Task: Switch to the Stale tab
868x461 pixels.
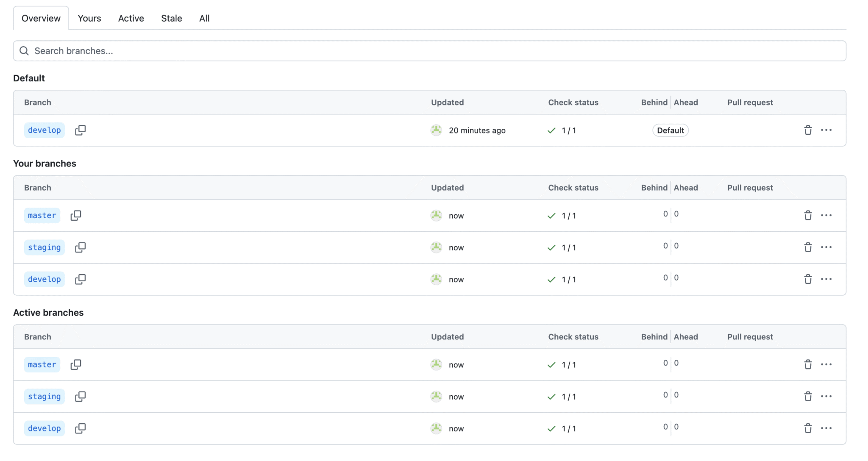Action: 171,18
